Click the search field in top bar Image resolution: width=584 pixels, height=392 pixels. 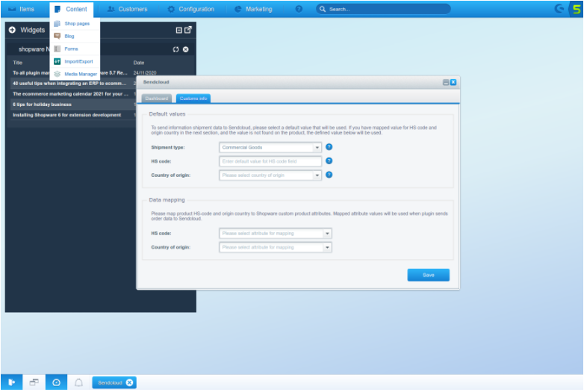click(383, 9)
